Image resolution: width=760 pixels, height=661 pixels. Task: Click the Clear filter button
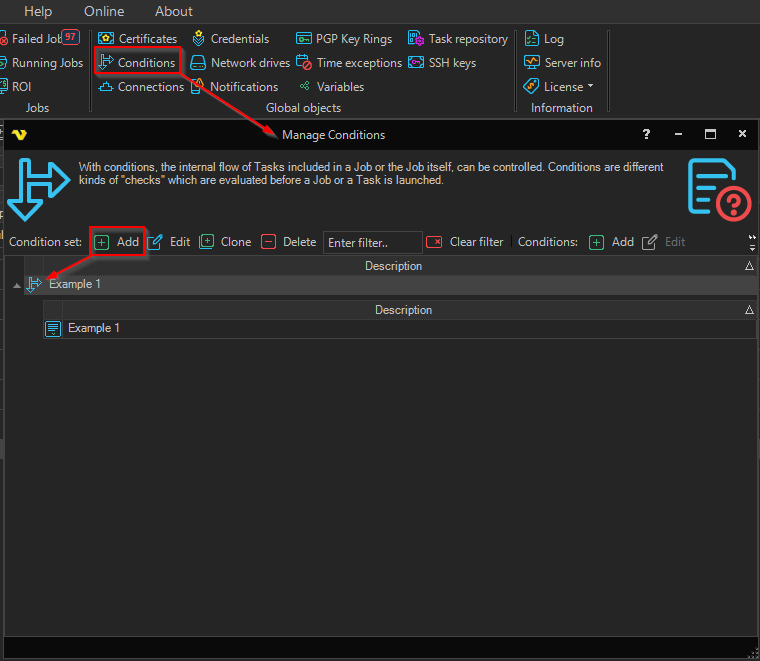[465, 242]
